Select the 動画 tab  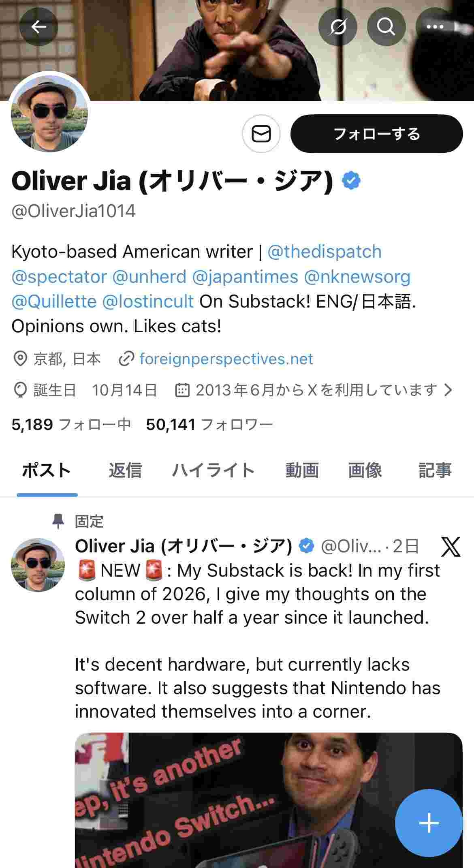pos(302,470)
